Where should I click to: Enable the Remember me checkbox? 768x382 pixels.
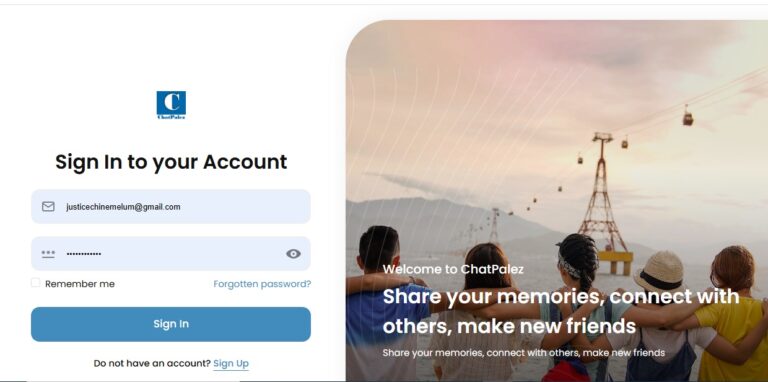pyautogui.click(x=36, y=283)
